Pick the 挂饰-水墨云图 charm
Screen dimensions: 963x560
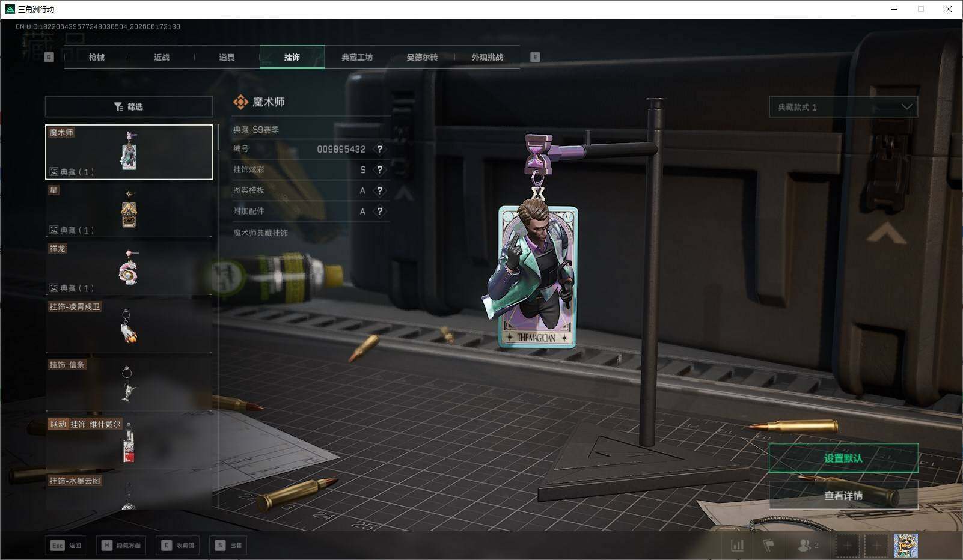pyautogui.click(x=129, y=493)
